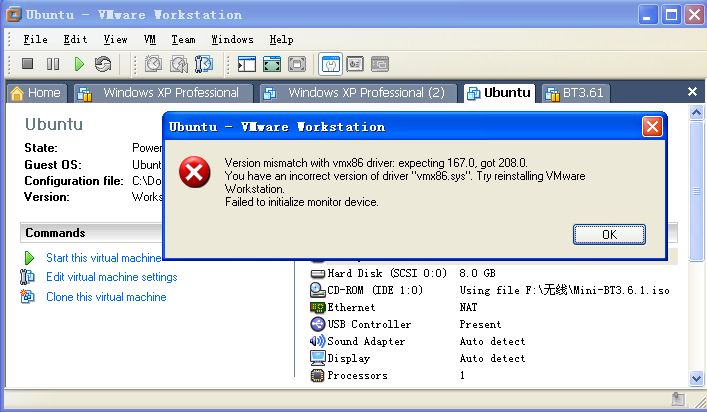Screen dimensions: 707x412
Task: Open the Team menu
Action: pyautogui.click(x=183, y=40)
